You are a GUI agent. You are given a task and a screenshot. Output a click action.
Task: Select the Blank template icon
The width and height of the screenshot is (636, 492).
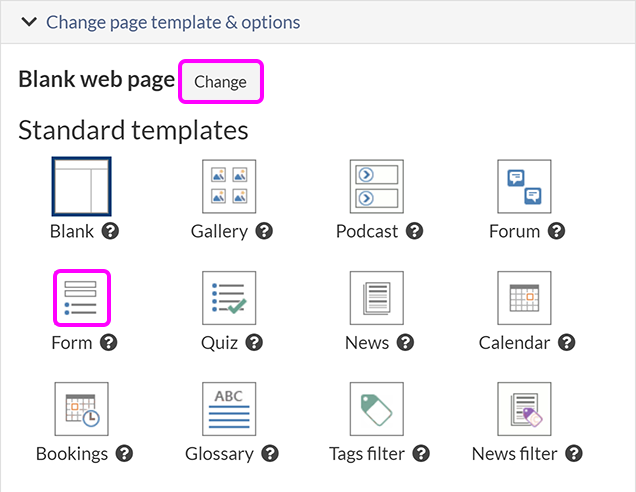81,186
